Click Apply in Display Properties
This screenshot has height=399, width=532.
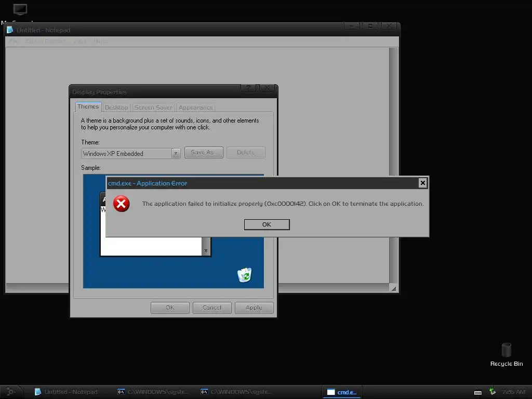pos(254,308)
